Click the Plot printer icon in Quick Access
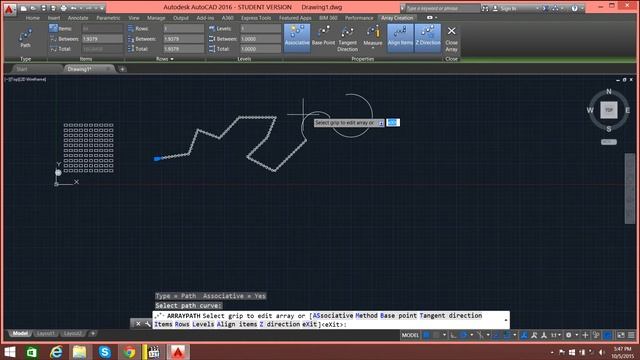This screenshot has width=640, height=360. tap(63, 8)
